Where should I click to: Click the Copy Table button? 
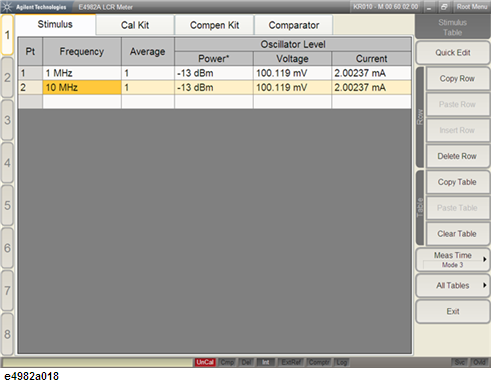pyautogui.click(x=457, y=182)
